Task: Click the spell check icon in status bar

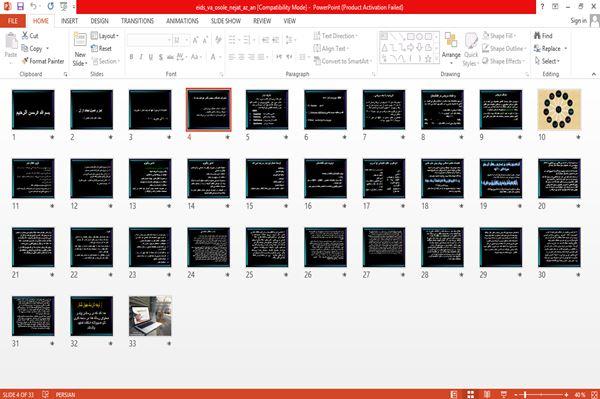Action: coord(46,394)
